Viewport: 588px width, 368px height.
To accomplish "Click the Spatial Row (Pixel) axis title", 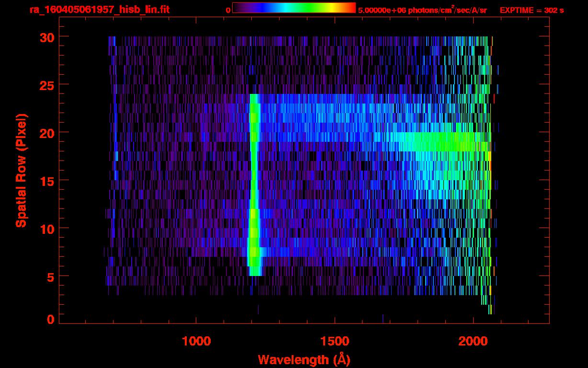I will [21, 171].
